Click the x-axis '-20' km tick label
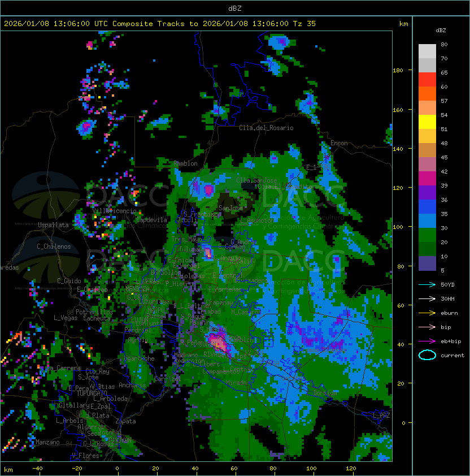The image size is (470, 476). 77,469
